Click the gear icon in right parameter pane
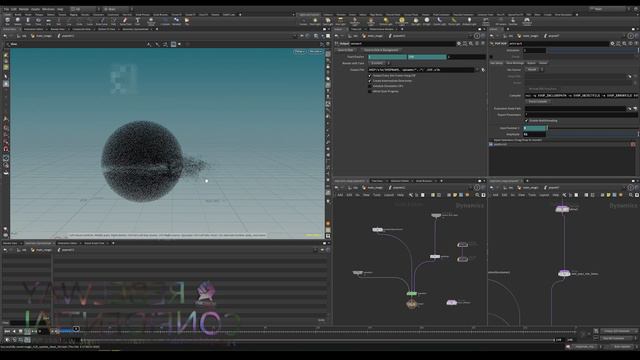Viewport: 640px width, 360px height. [x=612, y=44]
